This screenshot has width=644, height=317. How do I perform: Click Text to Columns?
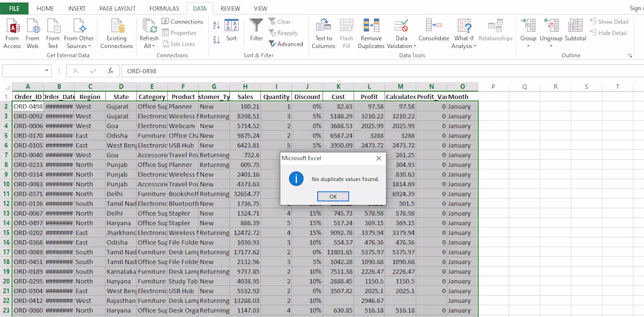323,34
